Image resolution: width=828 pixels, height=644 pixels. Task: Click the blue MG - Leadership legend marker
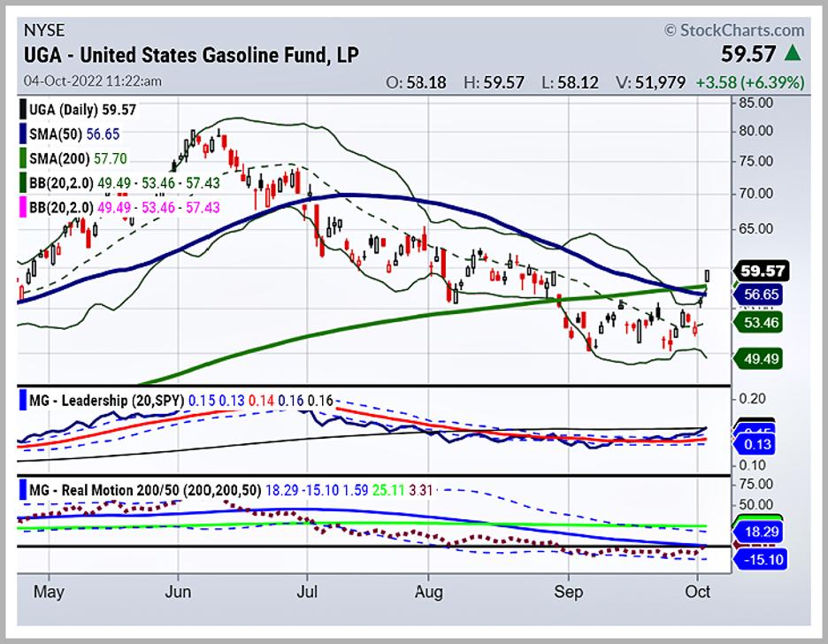click(x=21, y=401)
